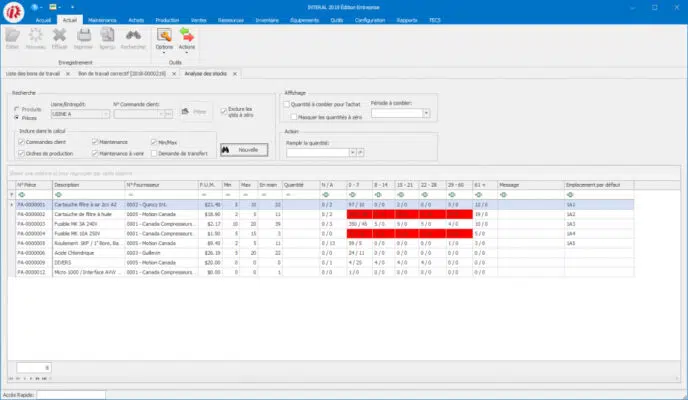Click the Nouvelle search button

click(245, 149)
